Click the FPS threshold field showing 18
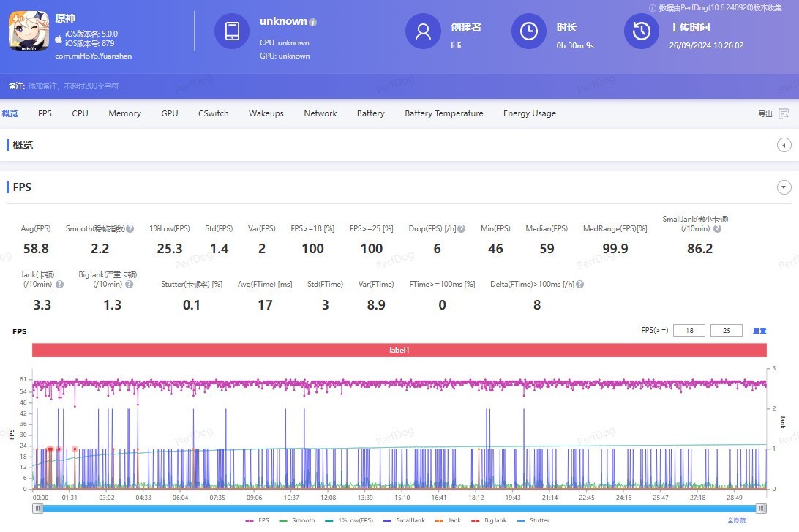The width and height of the screenshot is (799, 532). pos(689,331)
